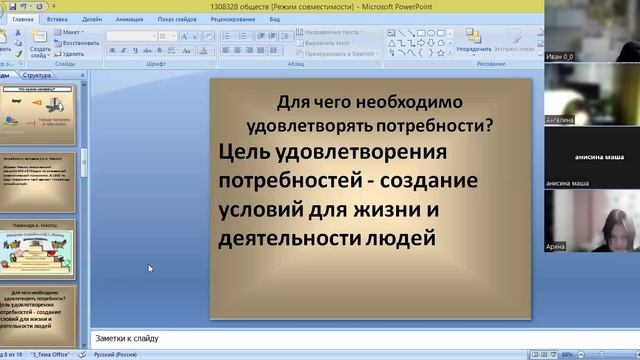Click the zoom out minus button
The image size is (640, 360).
coord(581,355)
